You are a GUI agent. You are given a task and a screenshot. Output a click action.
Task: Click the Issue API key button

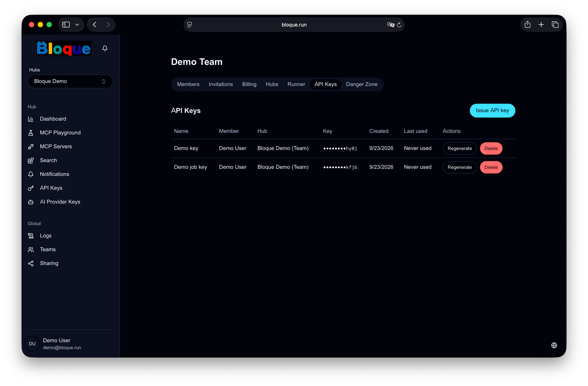[492, 111]
